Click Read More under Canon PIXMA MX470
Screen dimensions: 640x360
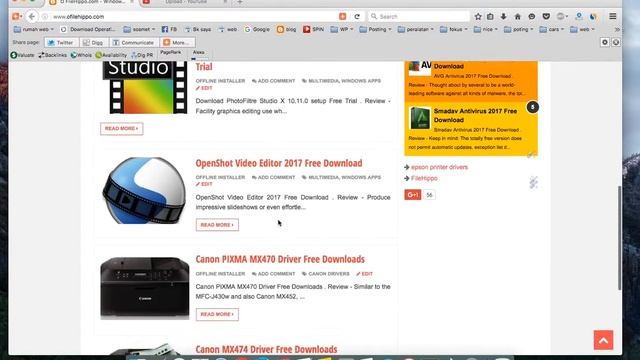[x=217, y=314]
